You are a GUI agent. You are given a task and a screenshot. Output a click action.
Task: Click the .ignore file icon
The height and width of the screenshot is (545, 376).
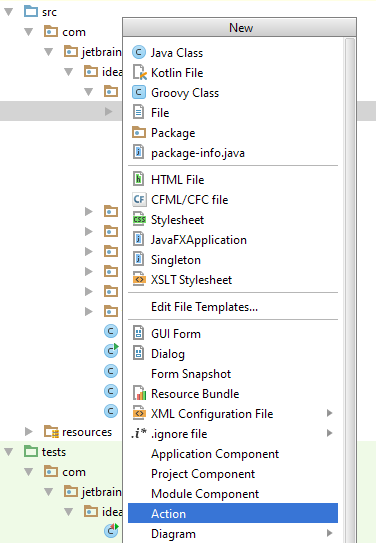click(139, 433)
